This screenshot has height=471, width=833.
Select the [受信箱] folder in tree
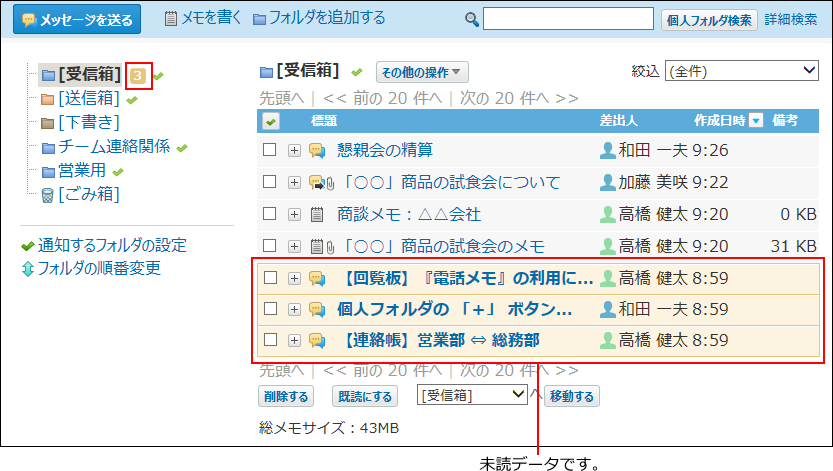(89, 74)
